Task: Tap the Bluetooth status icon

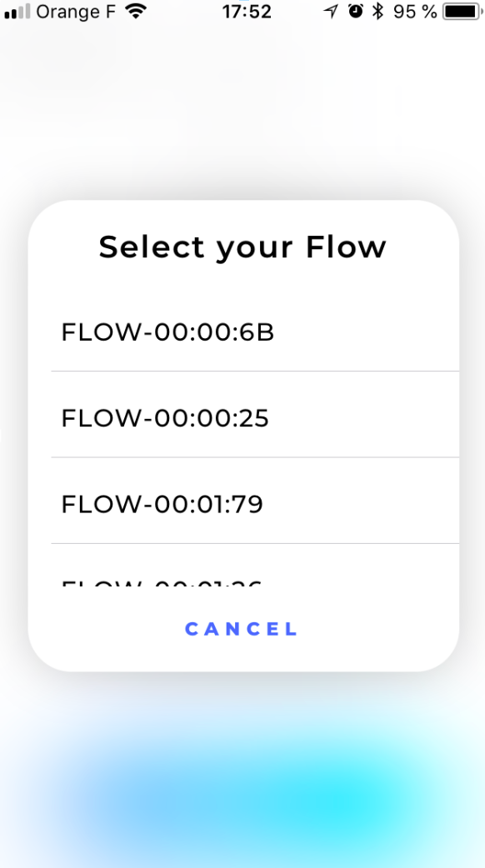Action: tap(377, 11)
